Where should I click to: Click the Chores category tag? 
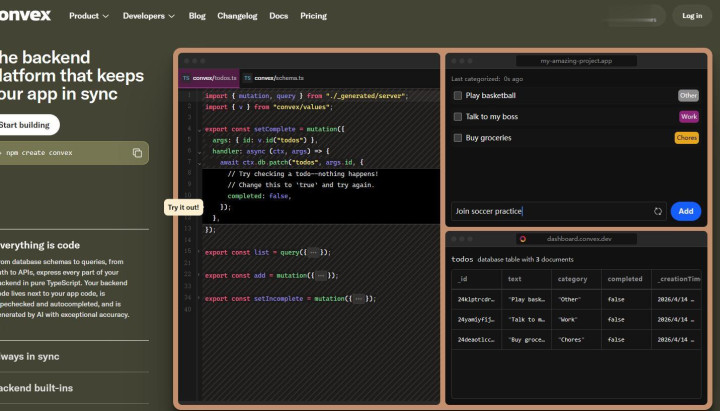[686, 138]
